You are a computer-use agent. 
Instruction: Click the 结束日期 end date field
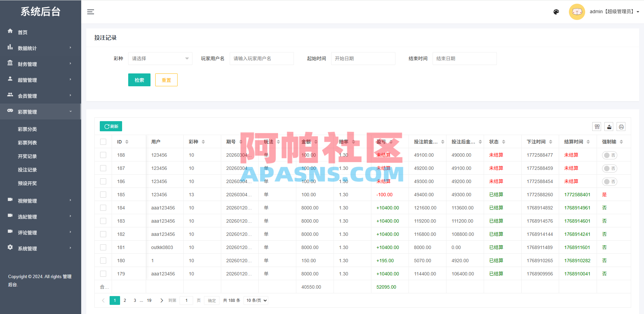[465, 59]
